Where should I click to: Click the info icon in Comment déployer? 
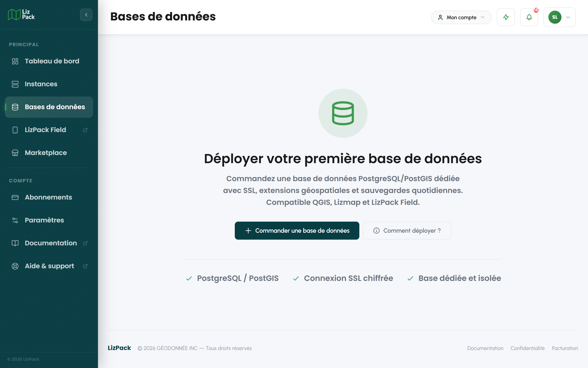pos(376,230)
